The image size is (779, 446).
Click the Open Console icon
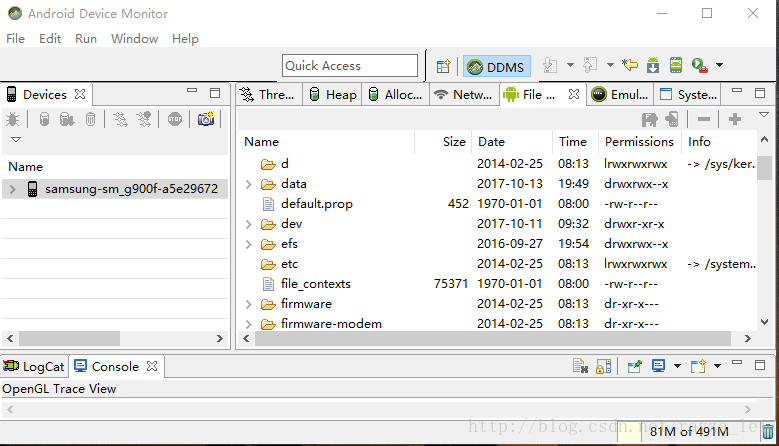click(x=698, y=367)
